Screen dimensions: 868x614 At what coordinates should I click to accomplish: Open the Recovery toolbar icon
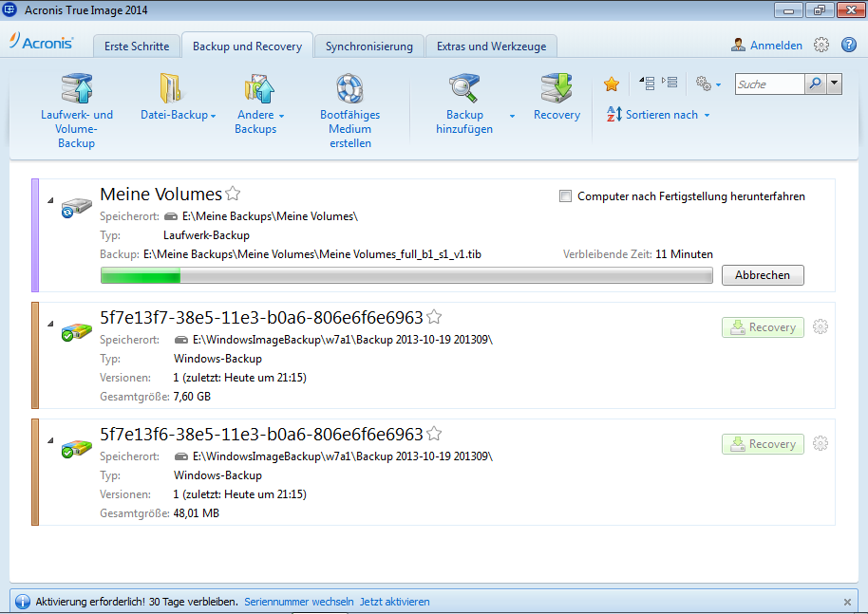[557, 88]
